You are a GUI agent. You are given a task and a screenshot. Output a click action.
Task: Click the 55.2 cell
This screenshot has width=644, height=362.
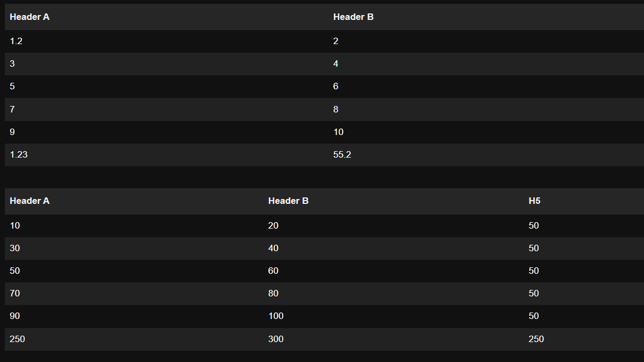point(342,155)
